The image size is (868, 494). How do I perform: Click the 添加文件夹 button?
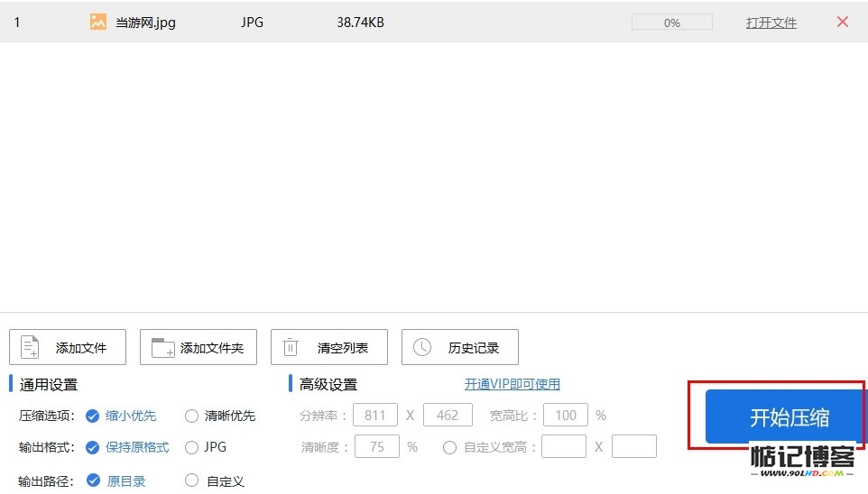tap(199, 347)
